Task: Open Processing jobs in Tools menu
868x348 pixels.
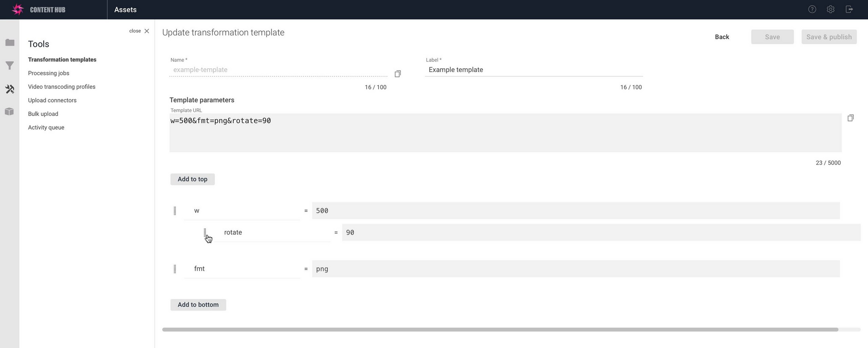Action: click(x=48, y=73)
